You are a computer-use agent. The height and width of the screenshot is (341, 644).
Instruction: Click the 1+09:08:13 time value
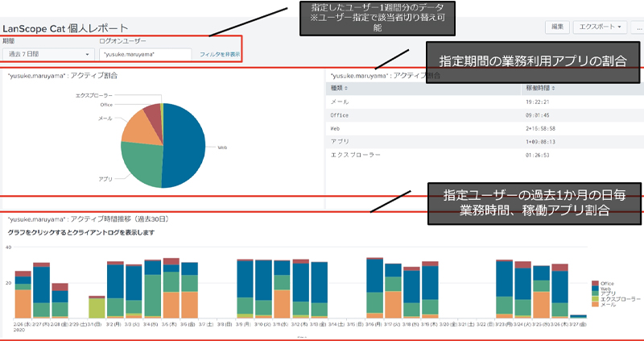[540, 142]
